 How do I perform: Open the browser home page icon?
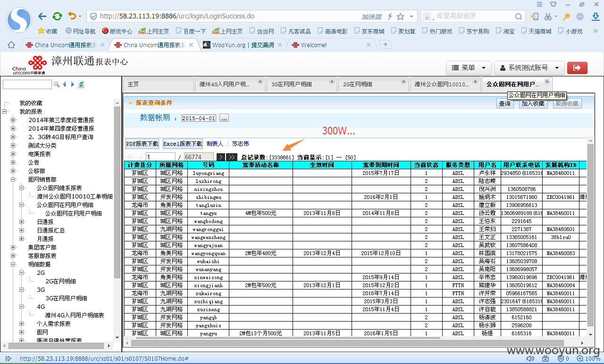11,45
